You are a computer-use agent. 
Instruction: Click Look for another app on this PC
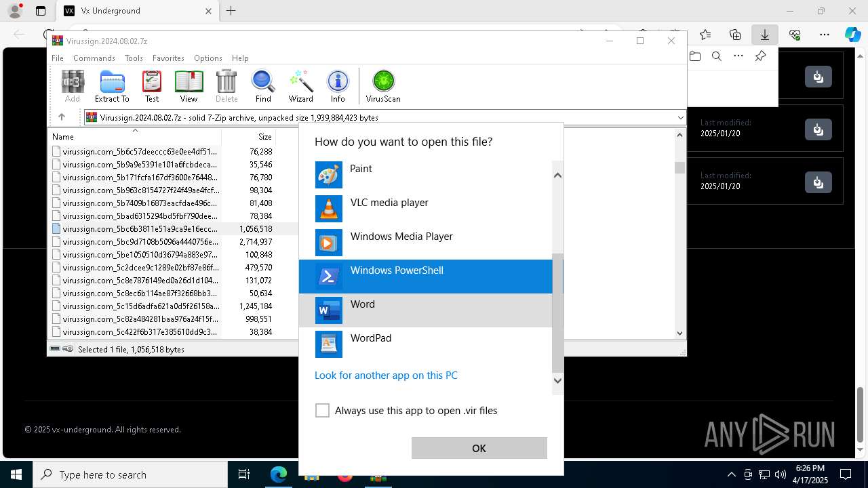click(x=386, y=375)
